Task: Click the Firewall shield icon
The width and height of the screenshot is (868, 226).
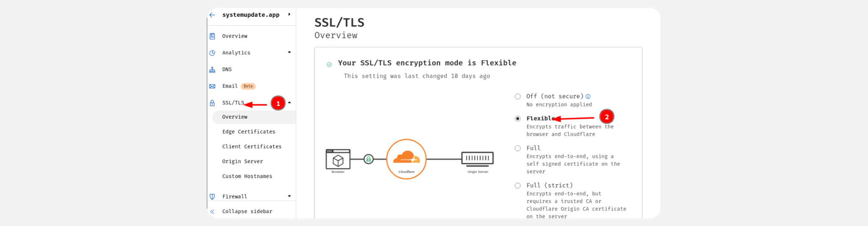Action: [x=212, y=197]
